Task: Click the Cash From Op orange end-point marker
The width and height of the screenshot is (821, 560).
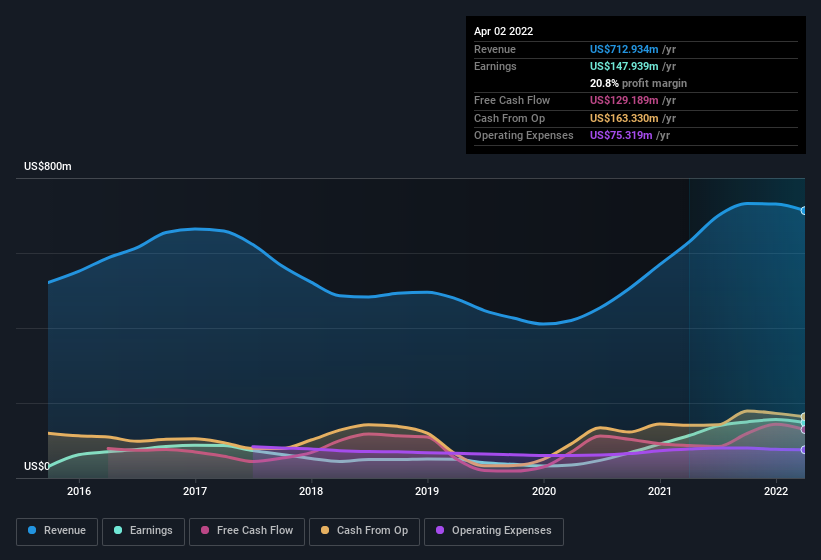Action: click(x=804, y=417)
